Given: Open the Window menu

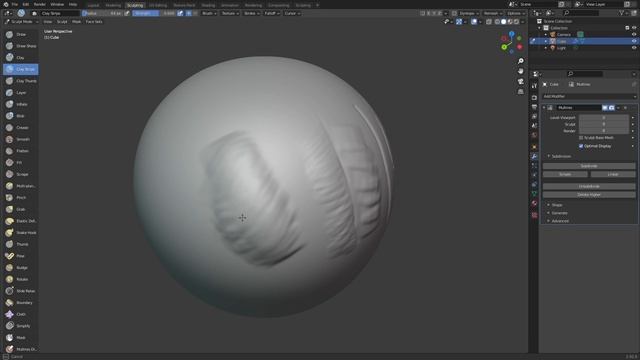Looking at the screenshot, I should click(57, 4).
